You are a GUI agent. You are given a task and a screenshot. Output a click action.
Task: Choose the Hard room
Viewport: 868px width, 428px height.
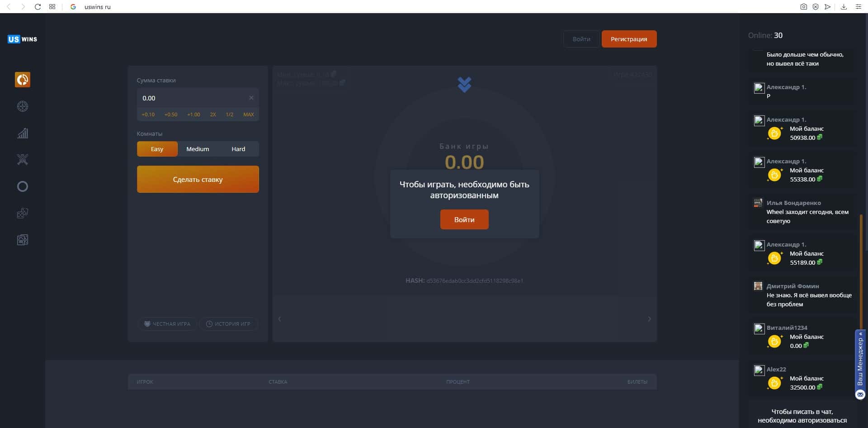click(x=238, y=149)
